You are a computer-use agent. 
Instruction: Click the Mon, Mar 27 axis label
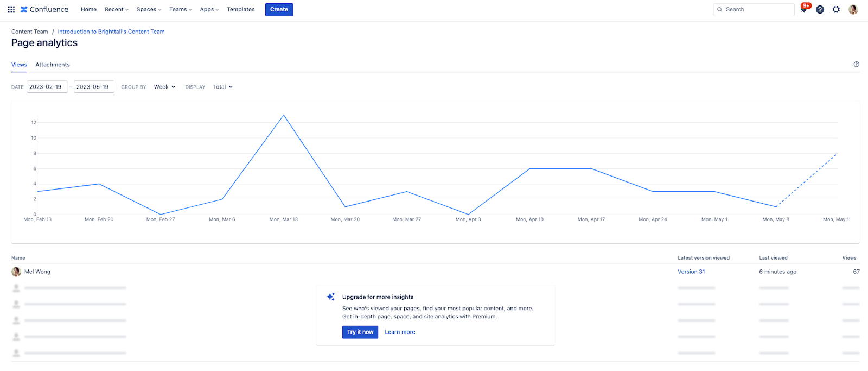pyautogui.click(x=407, y=219)
